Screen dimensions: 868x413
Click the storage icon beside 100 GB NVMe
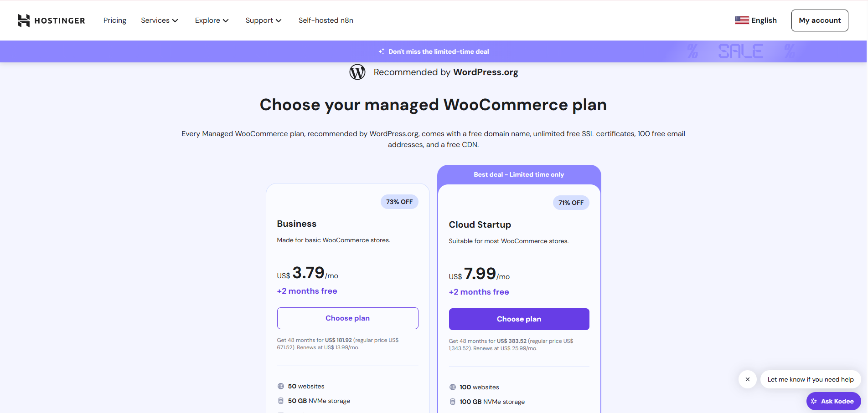pyautogui.click(x=453, y=402)
